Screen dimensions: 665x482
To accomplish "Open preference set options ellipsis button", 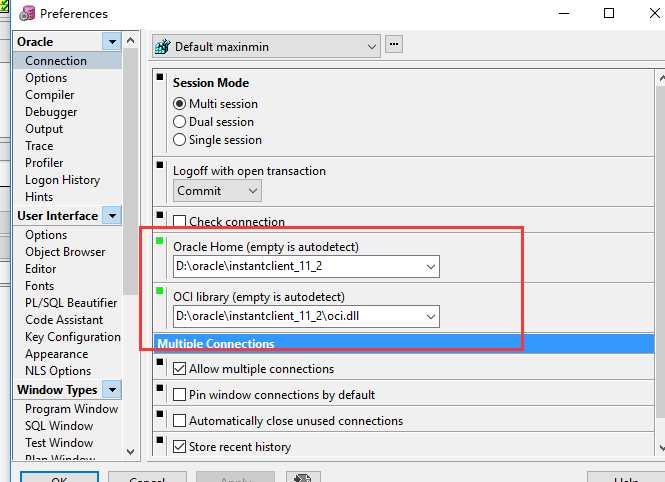I will (394, 44).
